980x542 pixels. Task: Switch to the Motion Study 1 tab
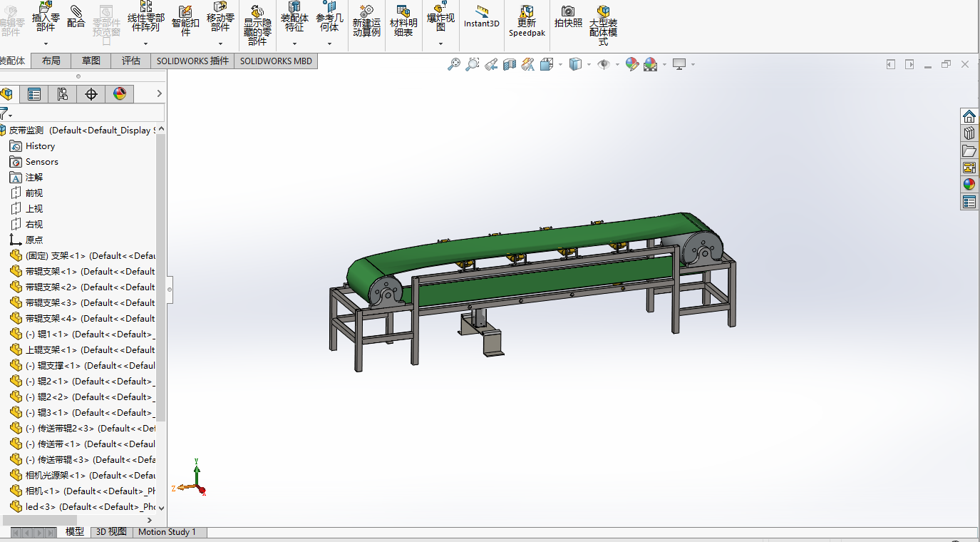[167, 532]
